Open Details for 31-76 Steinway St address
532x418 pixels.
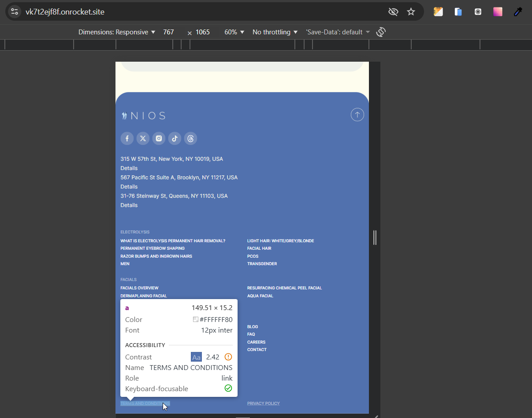[x=129, y=205]
